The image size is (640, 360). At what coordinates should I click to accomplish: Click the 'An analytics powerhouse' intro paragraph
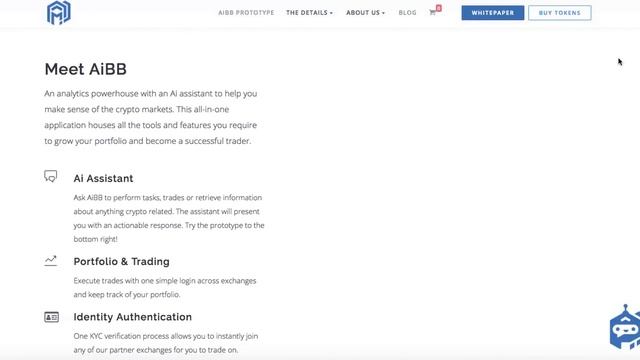(x=151, y=117)
